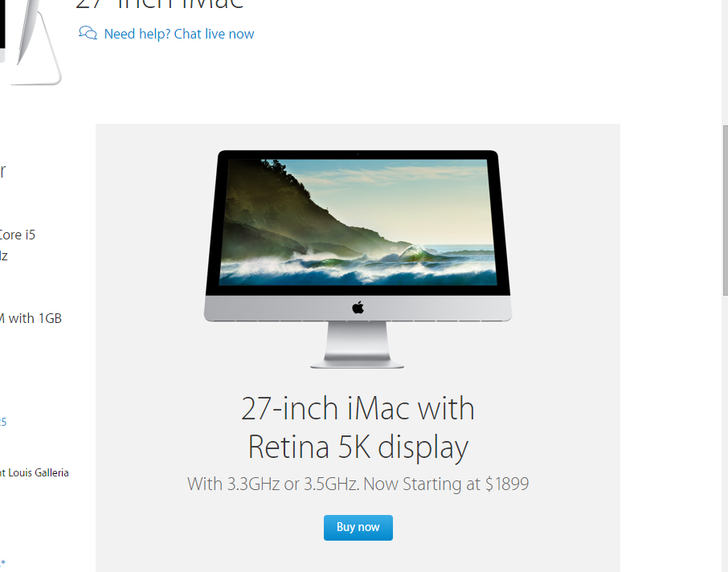Click the blue asterisk footnote link
Screen dimensions: 728x572
click(x=2, y=563)
